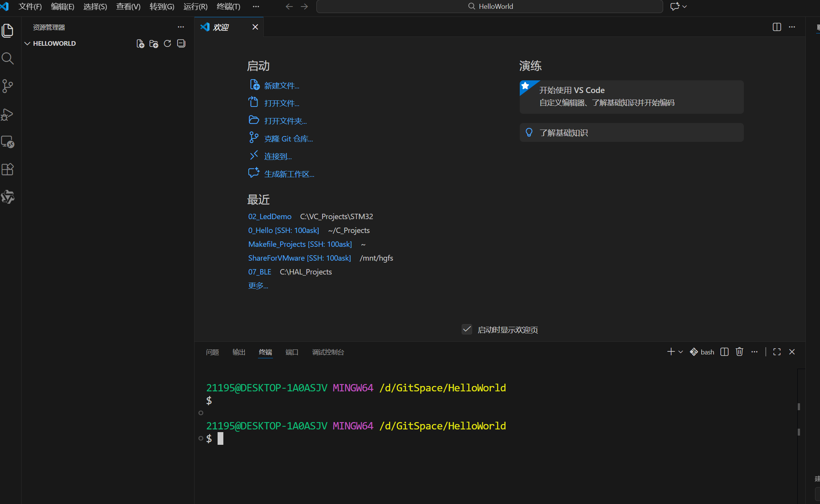The height and width of the screenshot is (504, 820).
Task: Expand the Copilot chat dropdown in title bar
Action: [685, 7]
